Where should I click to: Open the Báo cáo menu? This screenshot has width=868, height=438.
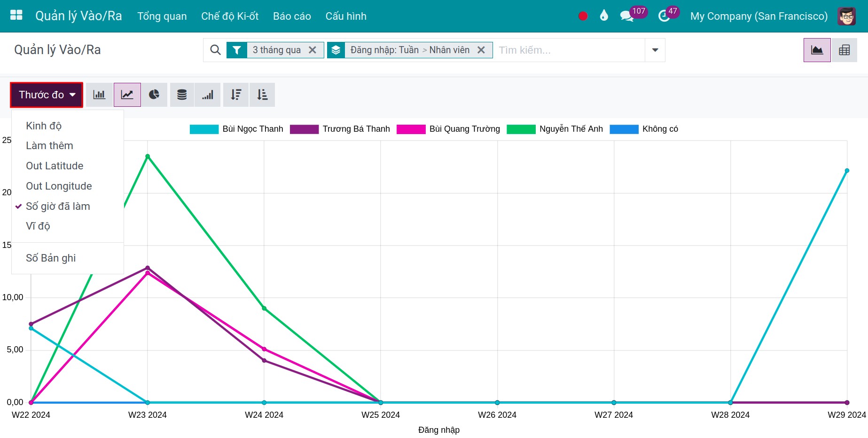point(292,16)
